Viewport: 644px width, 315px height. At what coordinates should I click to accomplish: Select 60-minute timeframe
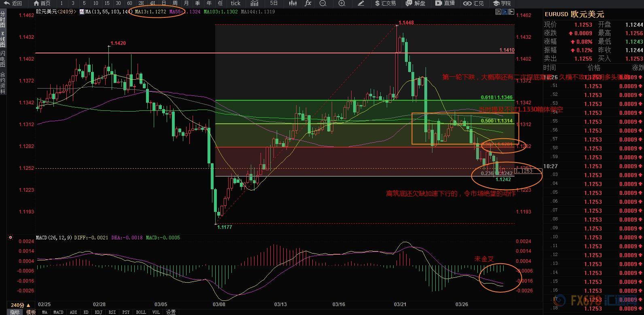click(x=129, y=3)
